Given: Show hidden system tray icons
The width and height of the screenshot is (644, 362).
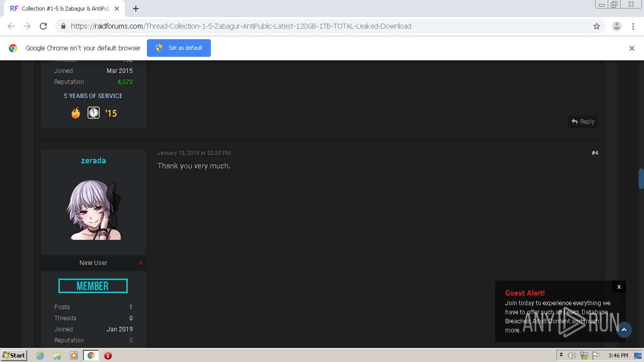Looking at the screenshot, I should click(561, 355).
